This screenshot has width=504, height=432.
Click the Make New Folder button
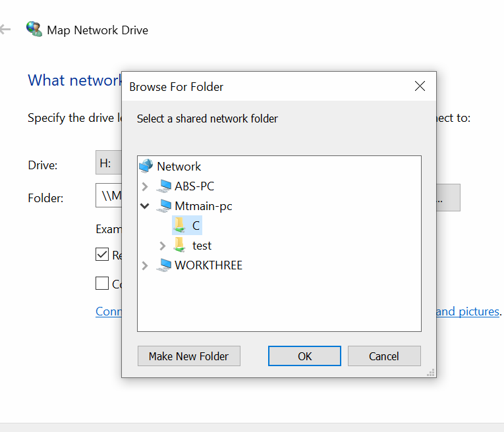(189, 356)
